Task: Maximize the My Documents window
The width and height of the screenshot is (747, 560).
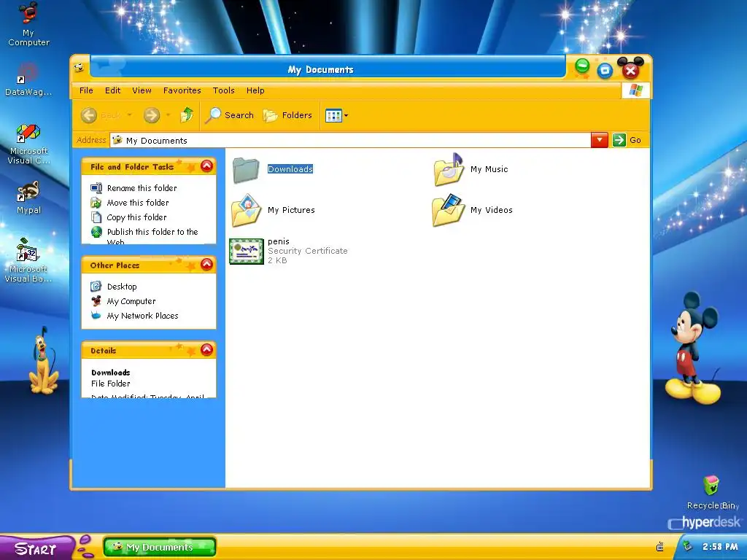Action: click(605, 71)
